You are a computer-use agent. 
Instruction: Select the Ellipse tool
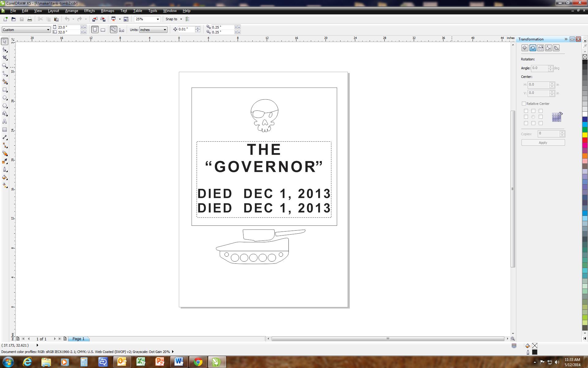[5, 98]
